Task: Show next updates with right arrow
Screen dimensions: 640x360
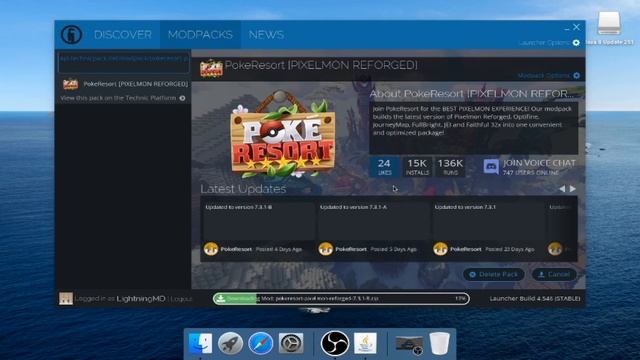Action: 573,189
